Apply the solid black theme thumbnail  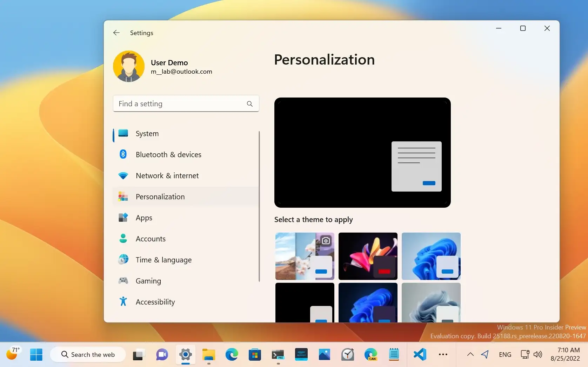pos(305,302)
